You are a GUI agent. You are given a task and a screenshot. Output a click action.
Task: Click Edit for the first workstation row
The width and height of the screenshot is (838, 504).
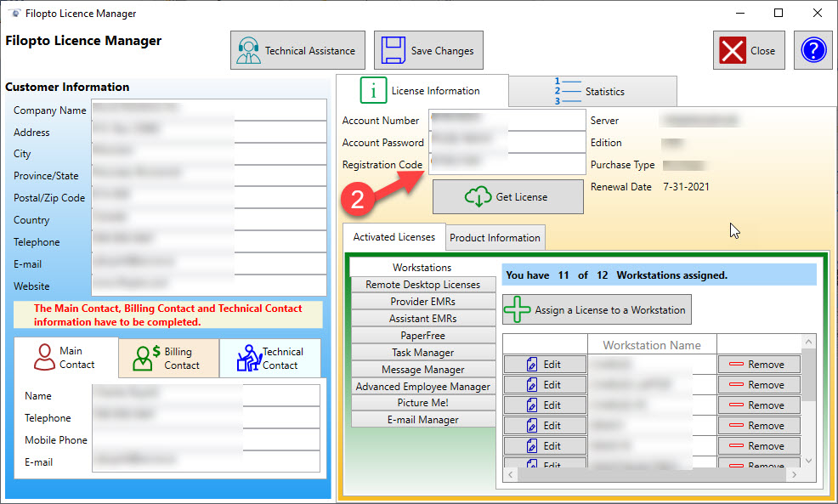545,365
